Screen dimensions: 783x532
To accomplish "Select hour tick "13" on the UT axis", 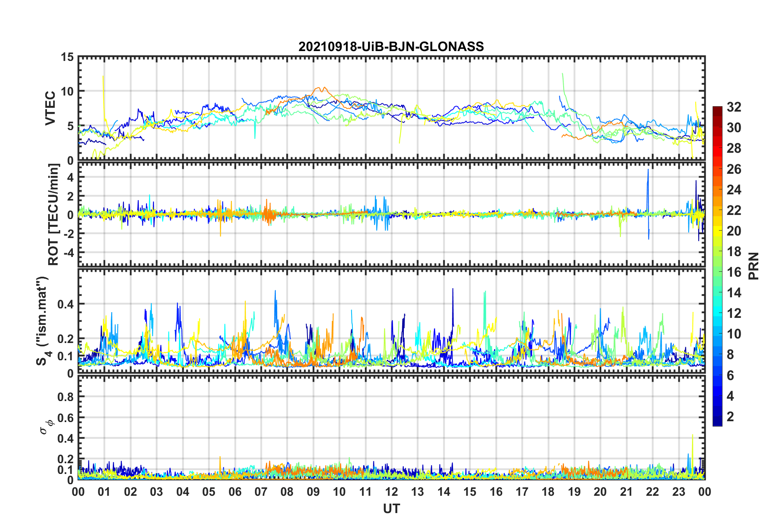I will (x=417, y=492).
